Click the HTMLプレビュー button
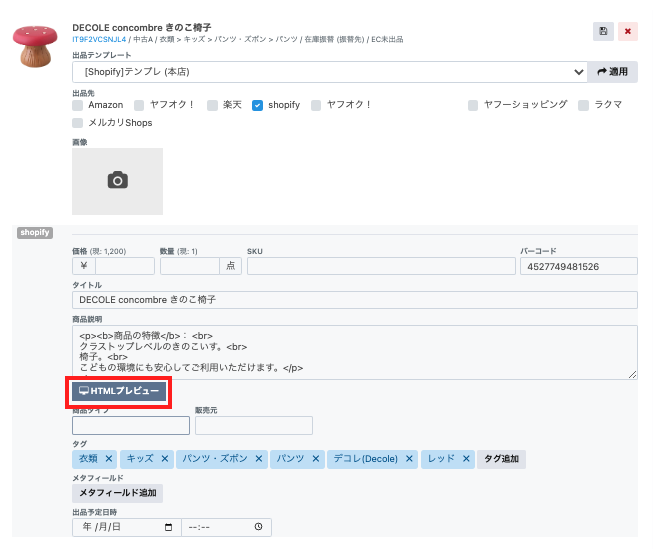This screenshot has height=549, width=663. coord(119,391)
